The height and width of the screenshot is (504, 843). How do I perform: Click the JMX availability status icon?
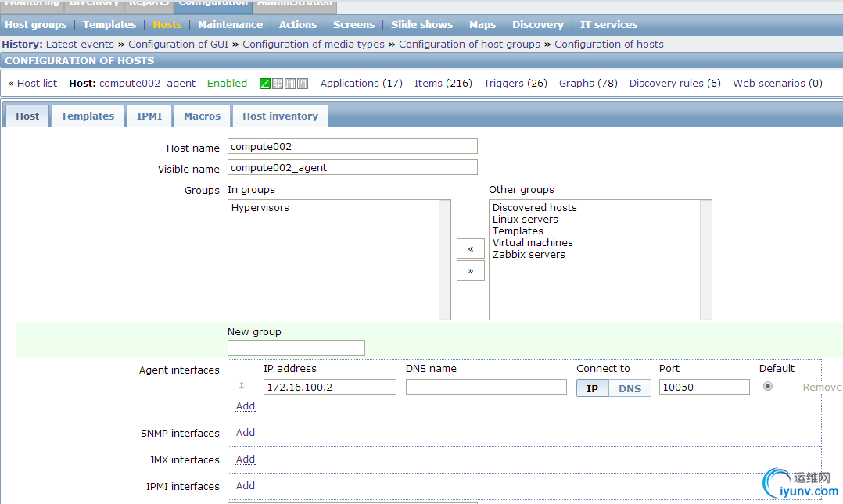tap(290, 84)
